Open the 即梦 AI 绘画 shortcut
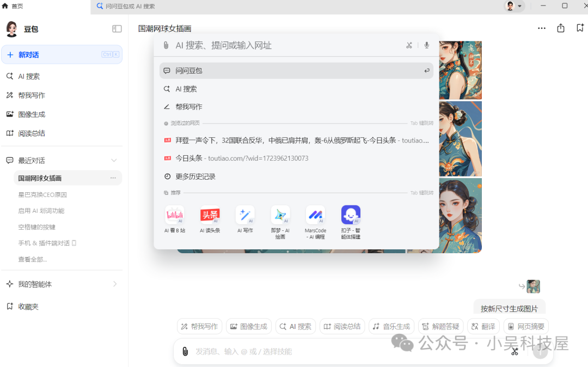 tap(280, 215)
